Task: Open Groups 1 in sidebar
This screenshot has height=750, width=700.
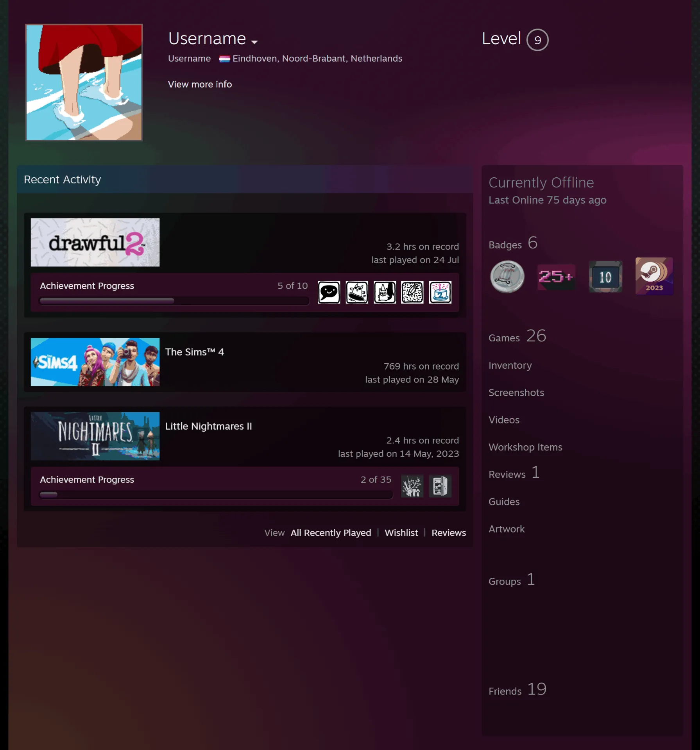Action: [512, 580]
